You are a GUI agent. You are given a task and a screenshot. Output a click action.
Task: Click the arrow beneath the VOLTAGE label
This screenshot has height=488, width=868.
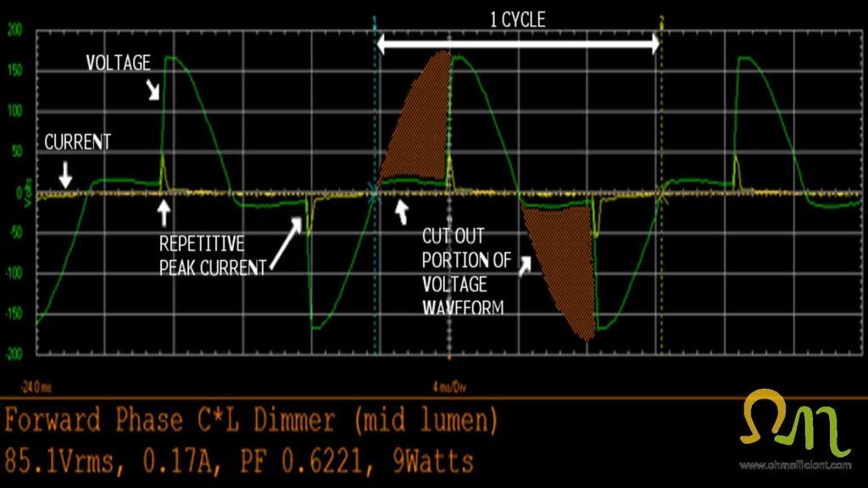point(154,90)
